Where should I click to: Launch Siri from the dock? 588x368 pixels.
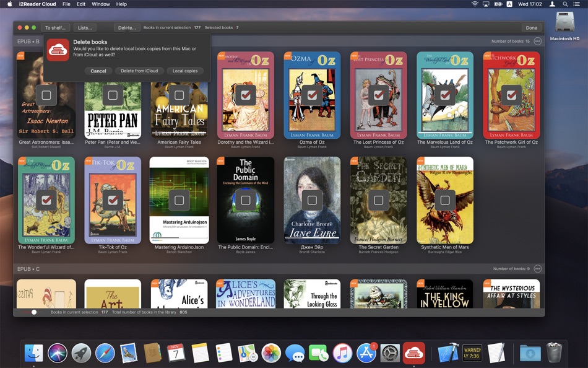tap(58, 353)
